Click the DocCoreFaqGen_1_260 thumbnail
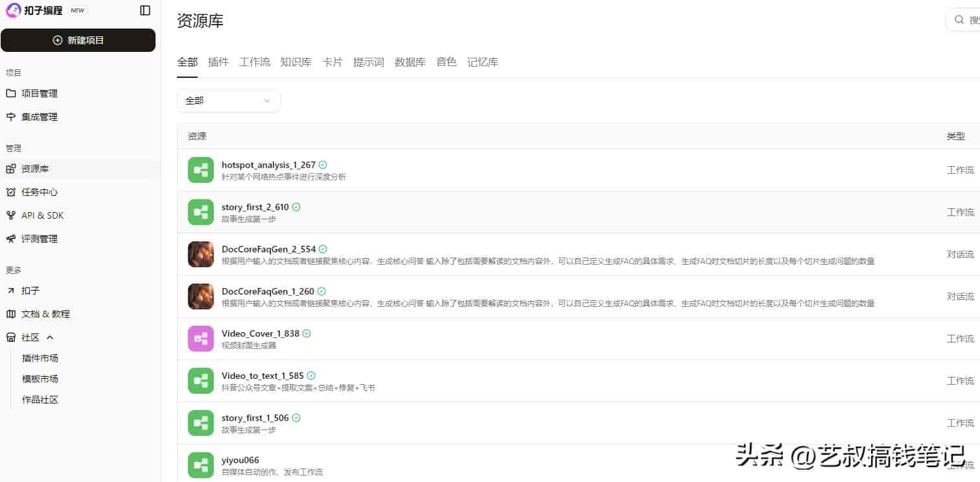 tap(201, 296)
